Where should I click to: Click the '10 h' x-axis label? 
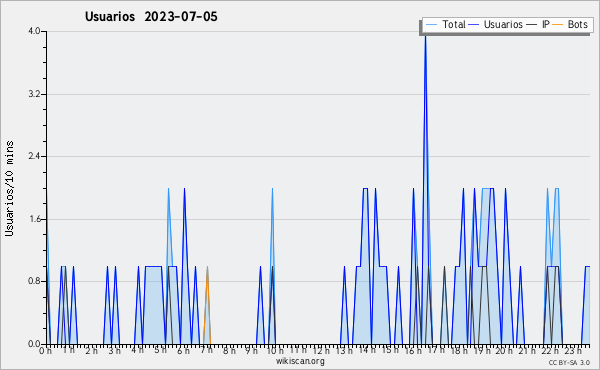(x=275, y=350)
